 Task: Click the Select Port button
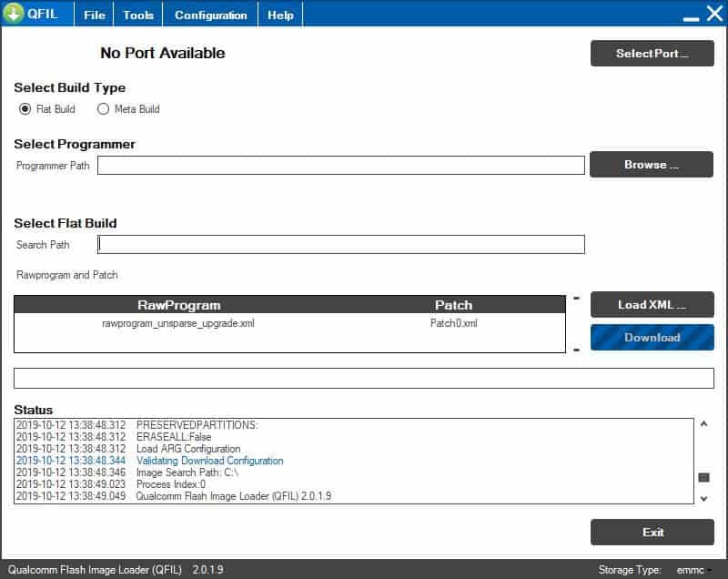pos(652,54)
